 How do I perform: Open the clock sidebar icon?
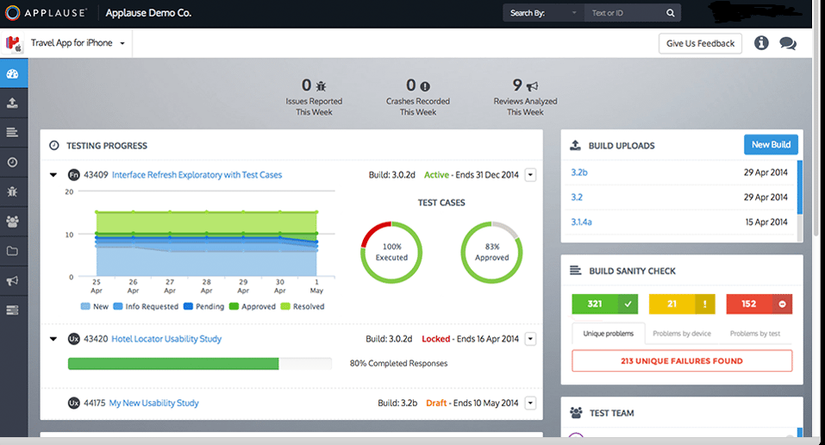click(13, 162)
